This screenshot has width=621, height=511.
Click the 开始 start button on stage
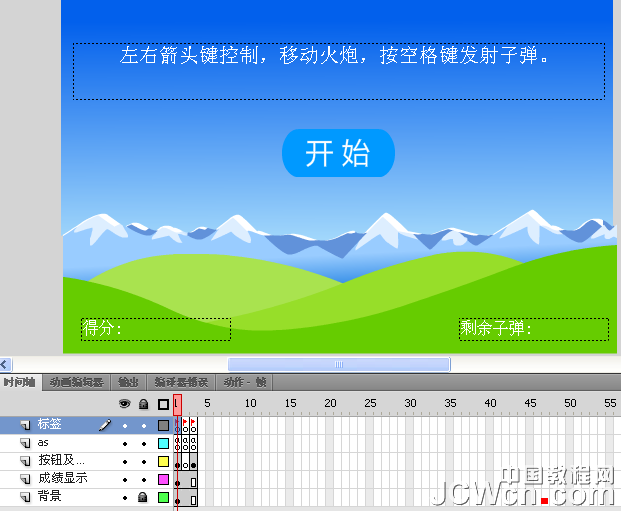(x=338, y=153)
